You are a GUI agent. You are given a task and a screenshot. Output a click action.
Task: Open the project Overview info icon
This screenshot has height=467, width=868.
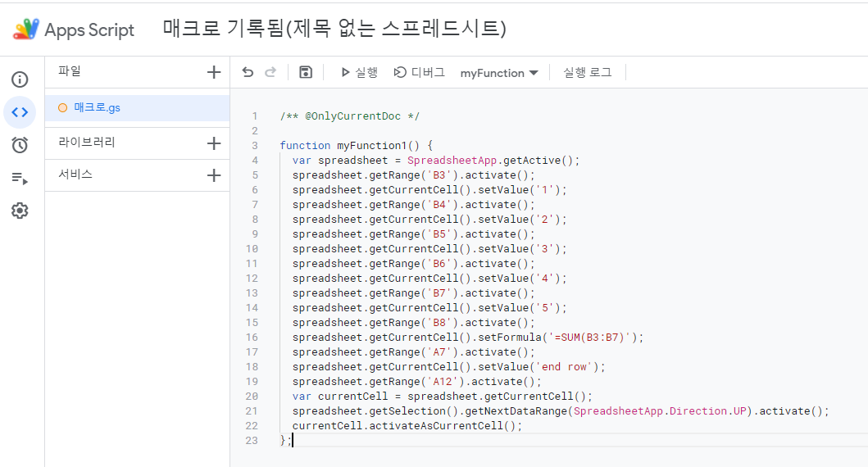20,79
